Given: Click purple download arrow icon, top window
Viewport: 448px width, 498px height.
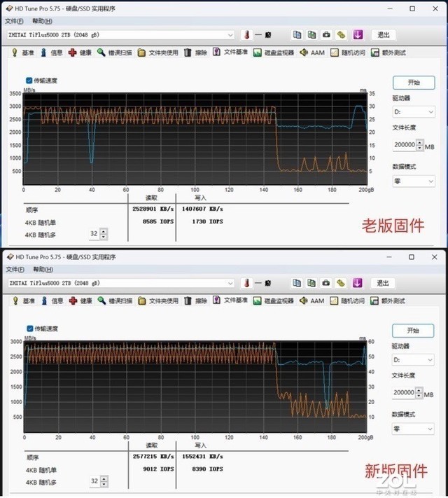Looking at the screenshot, I should (x=358, y=34).
